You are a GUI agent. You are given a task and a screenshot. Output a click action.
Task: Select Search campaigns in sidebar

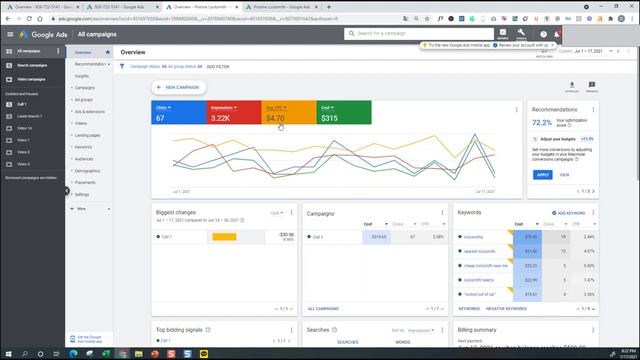coord(32,65)
